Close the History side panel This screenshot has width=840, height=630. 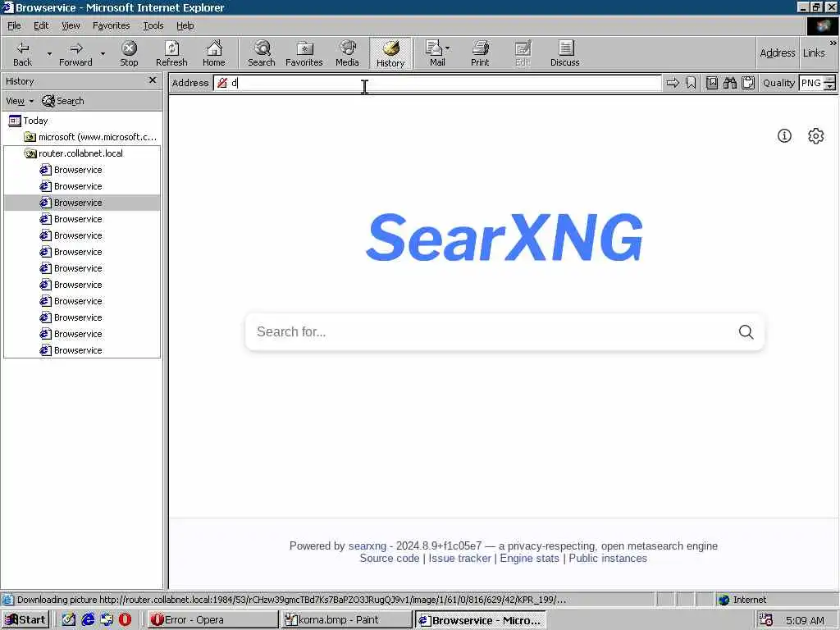click(x=153, y=80)
